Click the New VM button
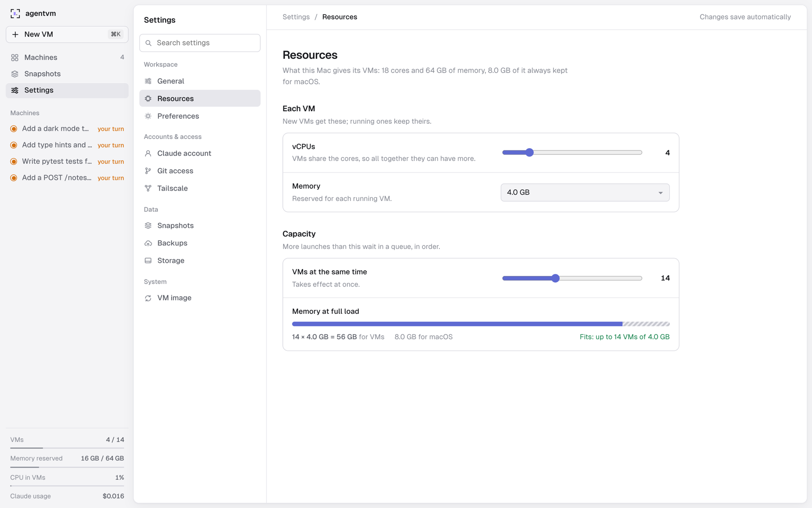This screenshot has height=508, width=812. [67, 34]
